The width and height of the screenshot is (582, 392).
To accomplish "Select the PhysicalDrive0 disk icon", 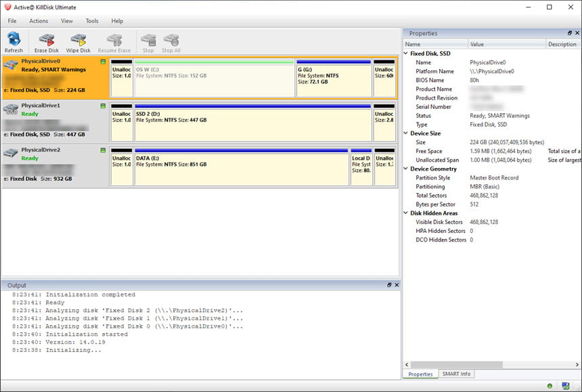I will [11, 65].
